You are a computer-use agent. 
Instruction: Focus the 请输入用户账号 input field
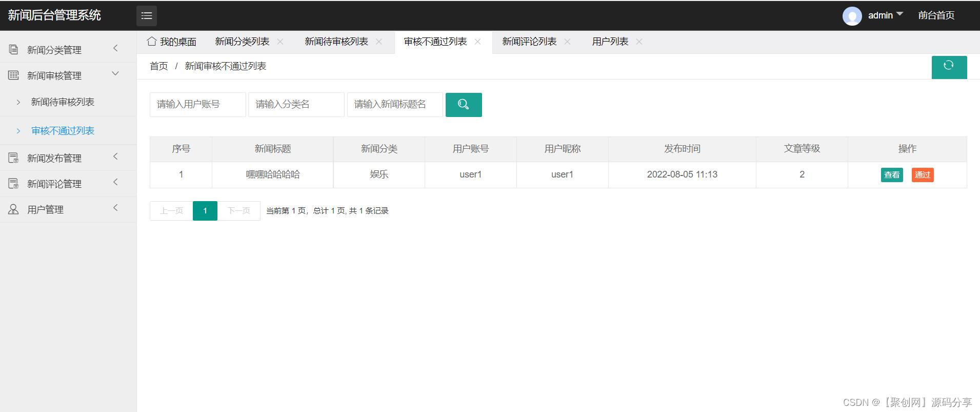(198, 105)
